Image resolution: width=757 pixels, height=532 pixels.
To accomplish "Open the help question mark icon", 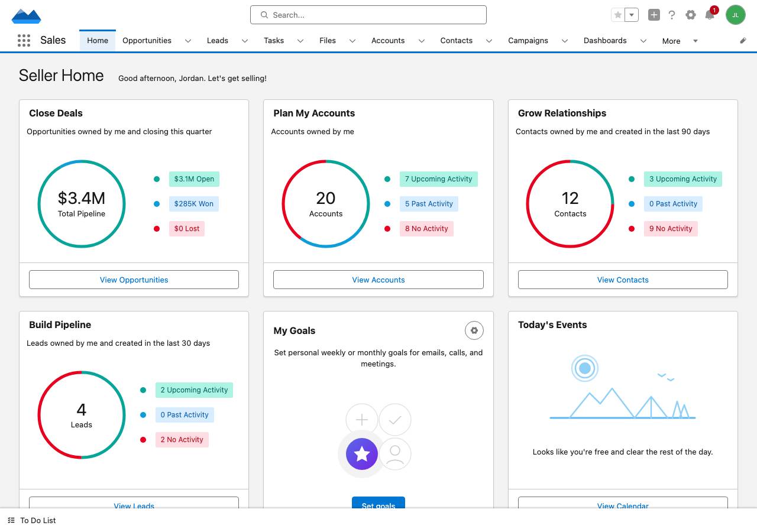I will (x=672, y=15).
